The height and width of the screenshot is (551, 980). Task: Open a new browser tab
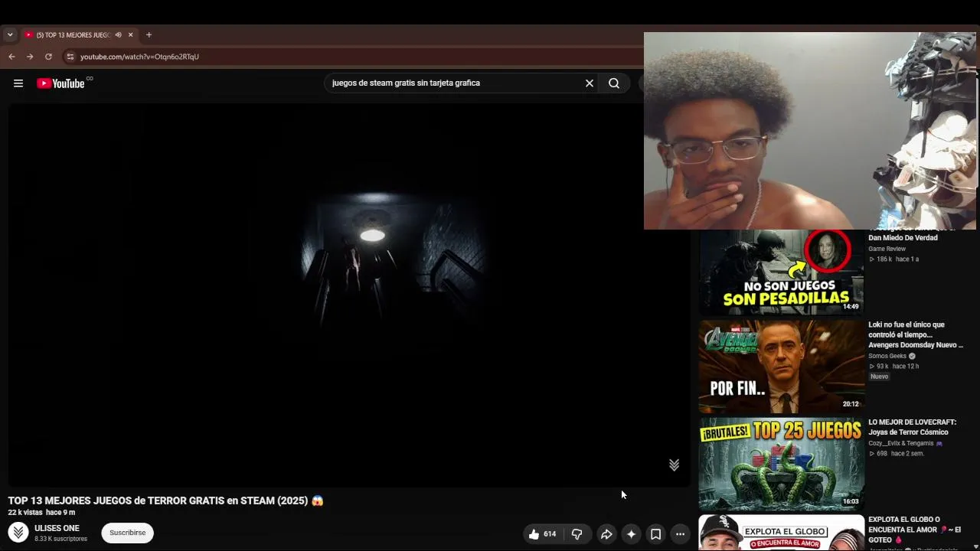coord(149,34)
